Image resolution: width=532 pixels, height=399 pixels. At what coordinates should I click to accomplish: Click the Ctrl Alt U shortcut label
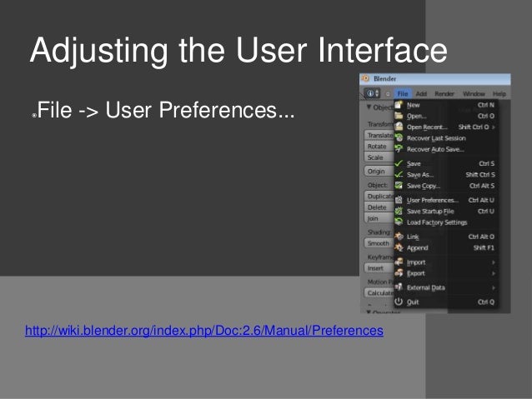(x=481, y=201)
